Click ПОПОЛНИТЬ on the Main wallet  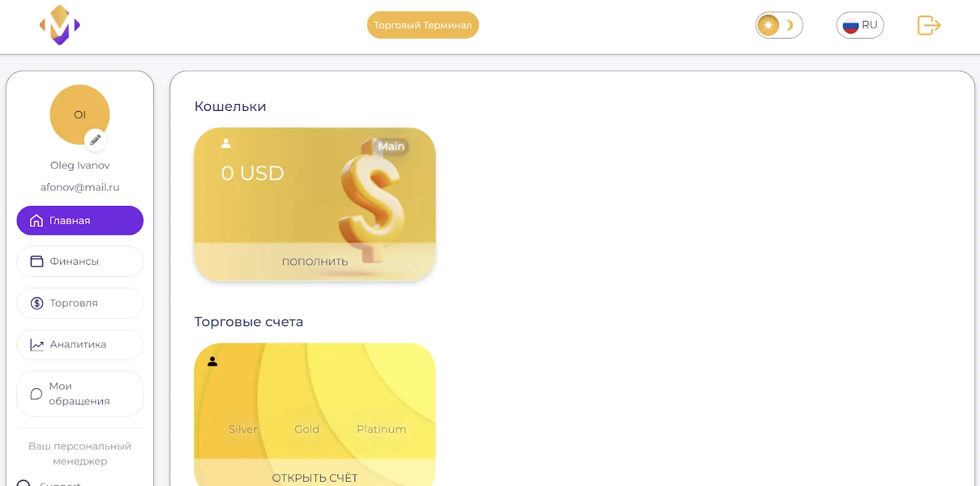point(315,262)
